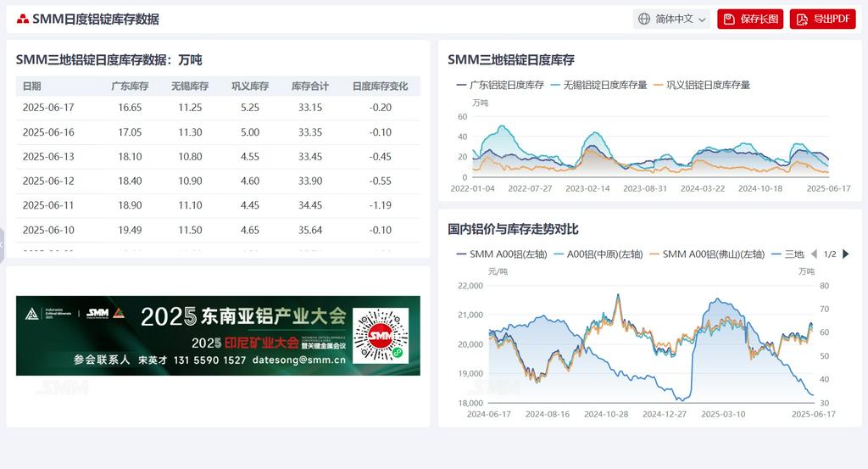Click the collapsed side panel handle
This screenshot has height=469, width=868.
click(2, 244)
